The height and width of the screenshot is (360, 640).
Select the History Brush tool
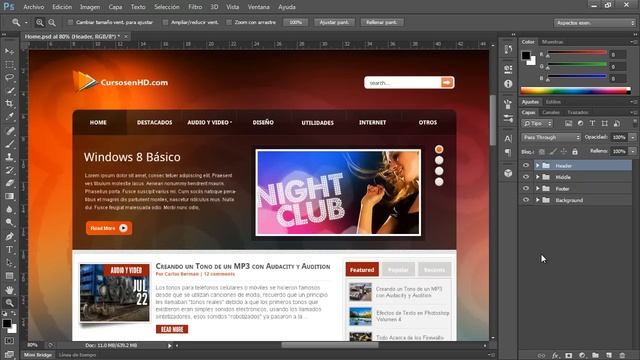click(9, 170)
